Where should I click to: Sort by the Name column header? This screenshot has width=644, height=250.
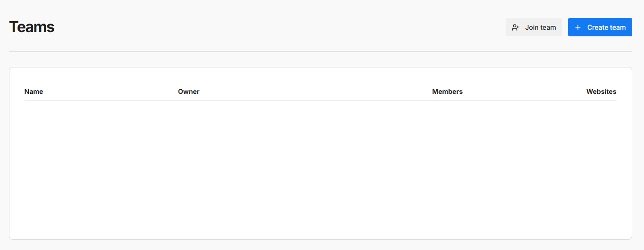pos(34,92)
